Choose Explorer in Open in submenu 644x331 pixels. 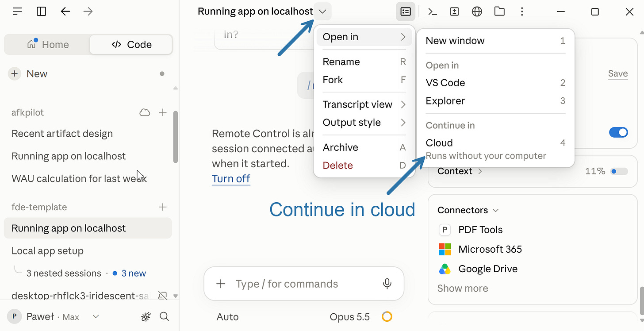pos(495,101)
